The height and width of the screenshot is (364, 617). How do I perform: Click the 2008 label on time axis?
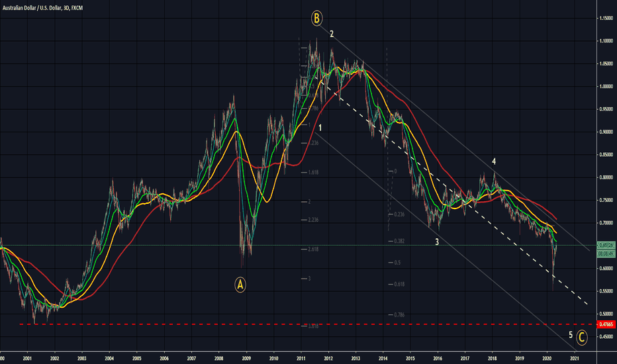tap(218, 359)
